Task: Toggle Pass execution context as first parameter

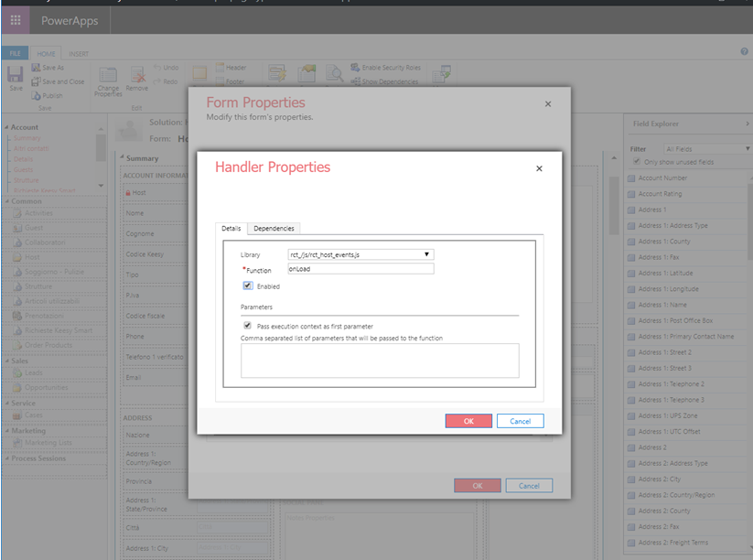Action: tap(247, 325)
